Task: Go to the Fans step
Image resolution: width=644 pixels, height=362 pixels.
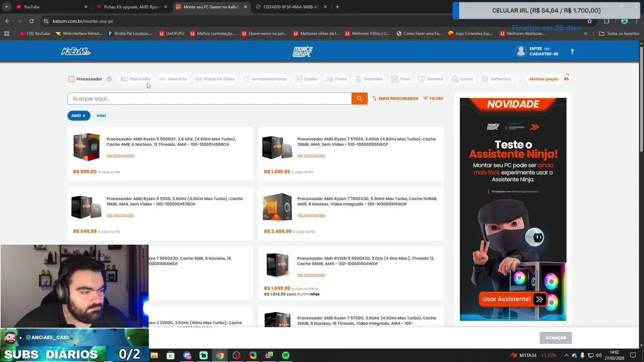Action: tap(401, 79)
